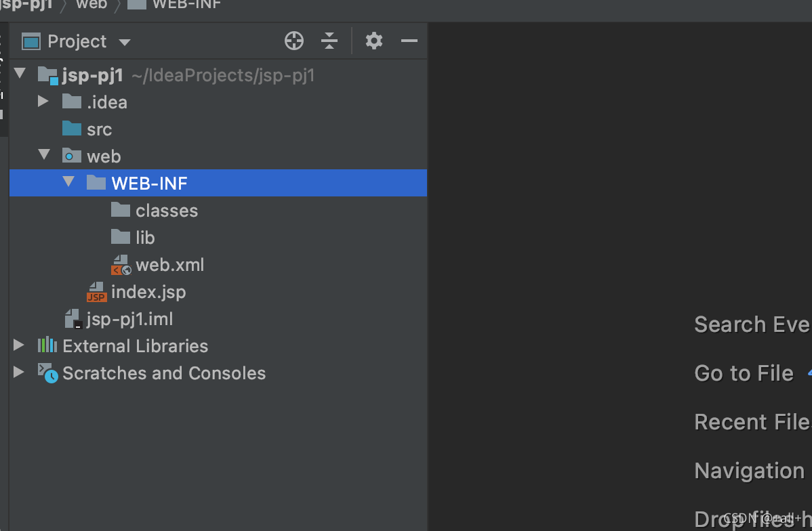Click the locate/select opened file crosshair icon
This screenshot has width=812, height=531.
click(x=293, y=41)
